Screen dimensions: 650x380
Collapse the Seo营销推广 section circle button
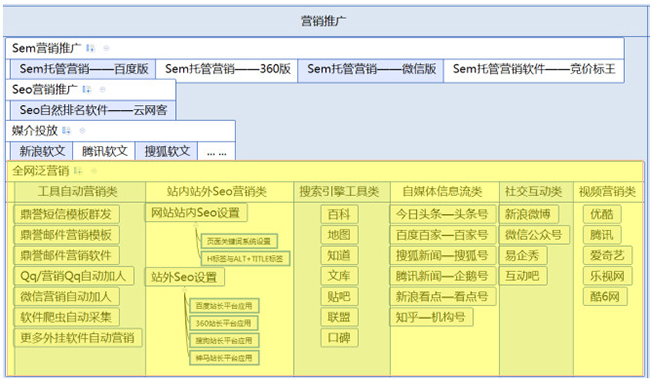coord(102,89)
